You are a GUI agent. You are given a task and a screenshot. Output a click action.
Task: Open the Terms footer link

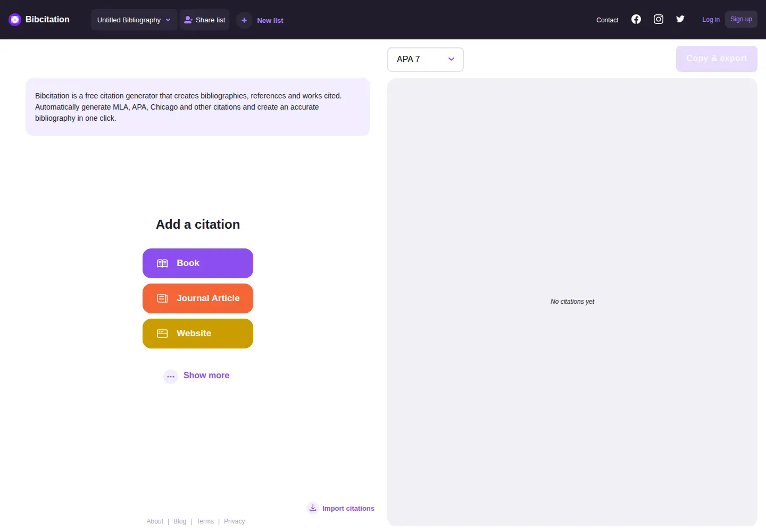coord(205,521)
